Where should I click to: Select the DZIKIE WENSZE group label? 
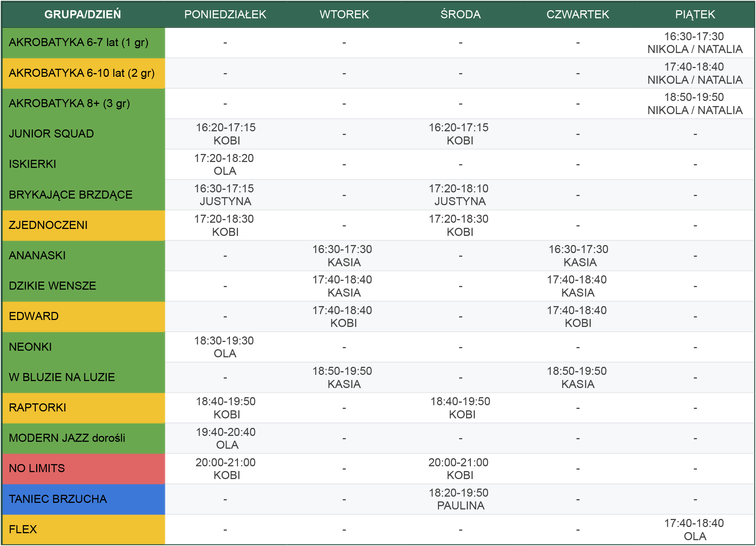pyautogui.click(x=84, y=286)
